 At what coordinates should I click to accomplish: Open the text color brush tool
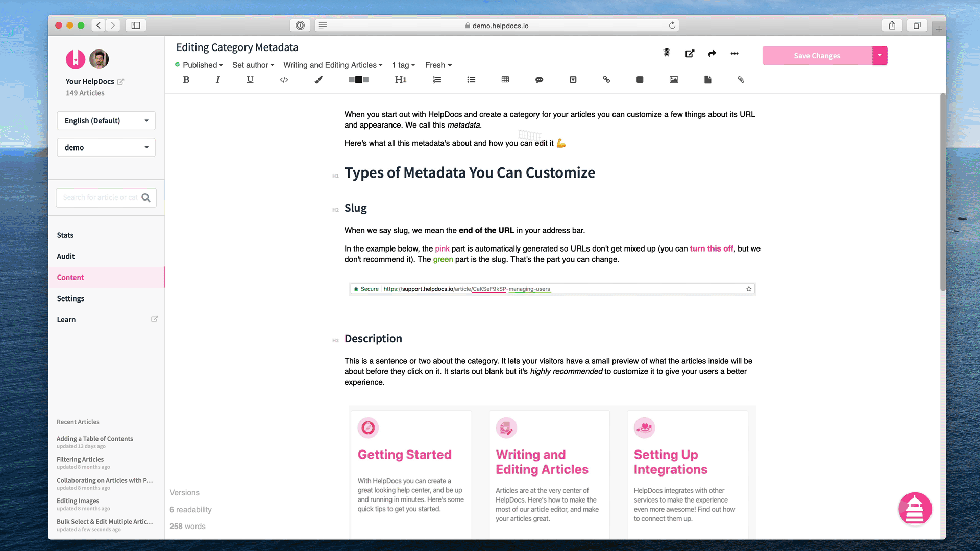[x=318, y=79]
